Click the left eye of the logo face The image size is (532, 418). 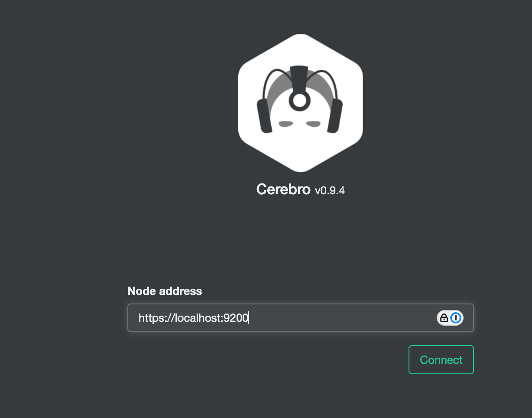click(286, 124)
